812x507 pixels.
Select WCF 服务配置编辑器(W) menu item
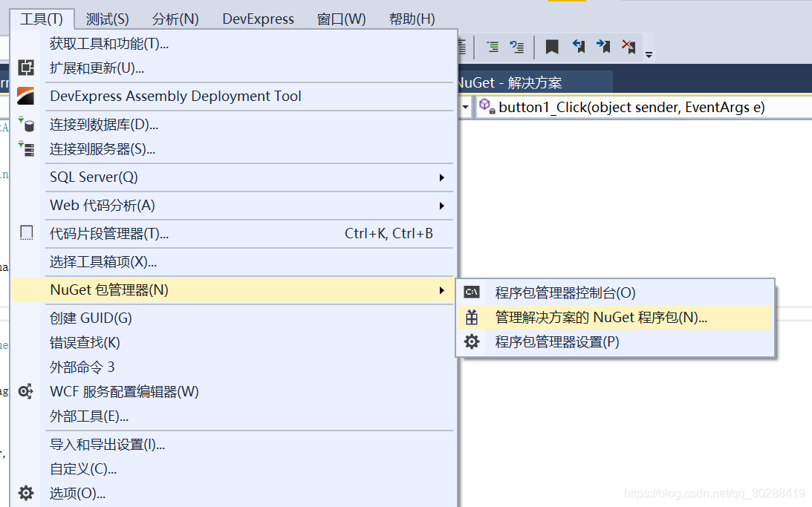(233, 392)
